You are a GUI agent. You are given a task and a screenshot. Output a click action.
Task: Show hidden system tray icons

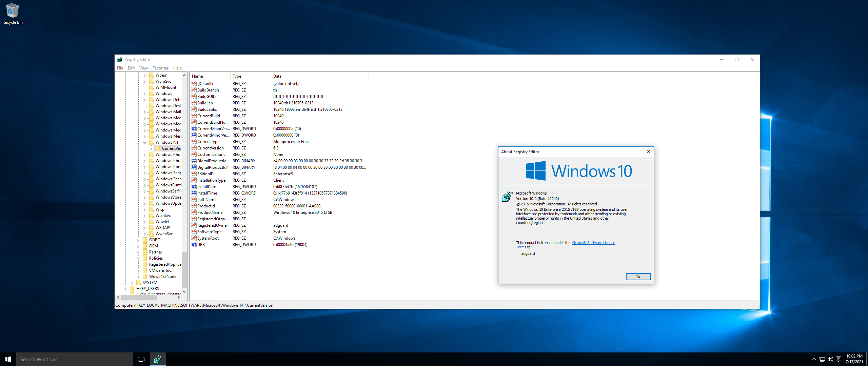pyautogui.click(x=814, y=359)
